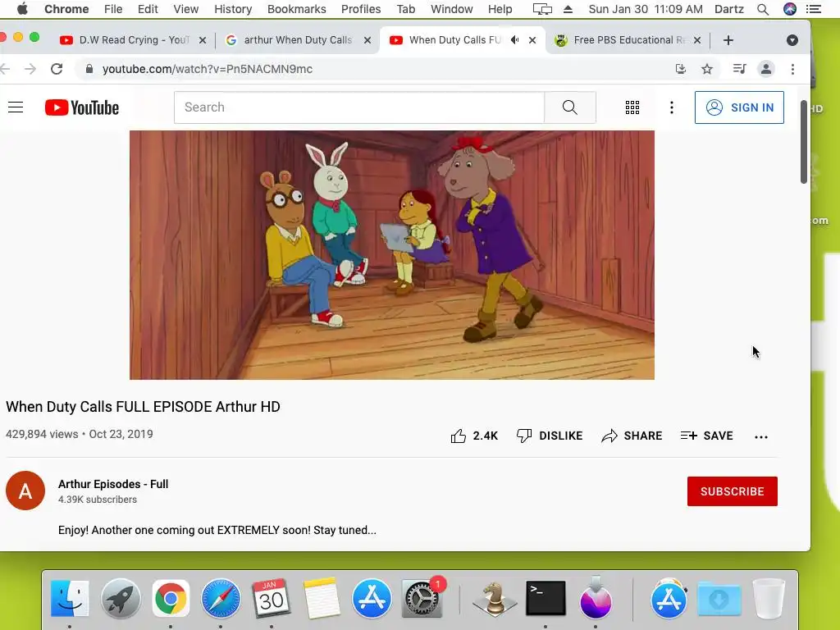Image resolution: width=840 pixels, height=630 pixels.
Task: Expand the tab search dropdown arrow
Action: click(792, 40)
